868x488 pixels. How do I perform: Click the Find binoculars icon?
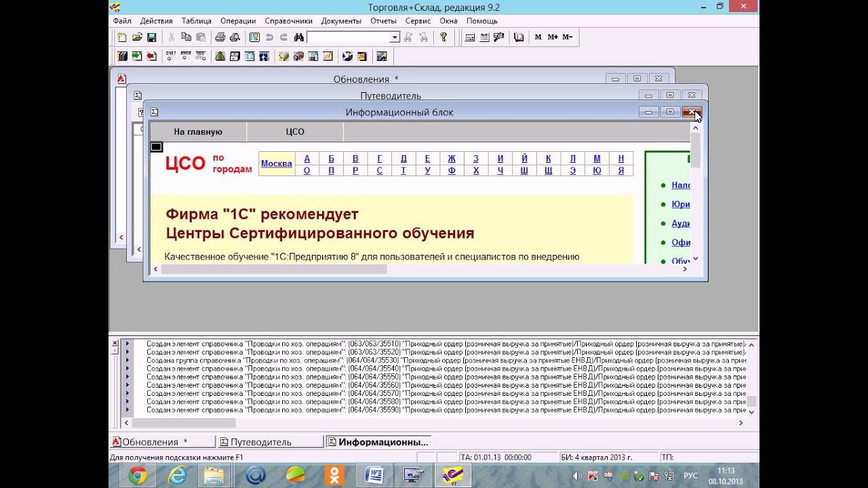pyautogui.click(x=298, y=37)
